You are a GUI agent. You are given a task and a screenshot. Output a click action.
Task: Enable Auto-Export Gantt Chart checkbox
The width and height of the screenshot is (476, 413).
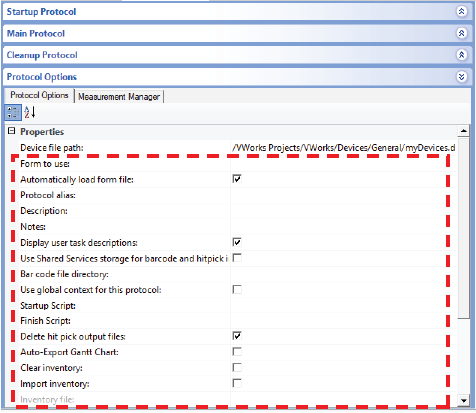[237, 352]
